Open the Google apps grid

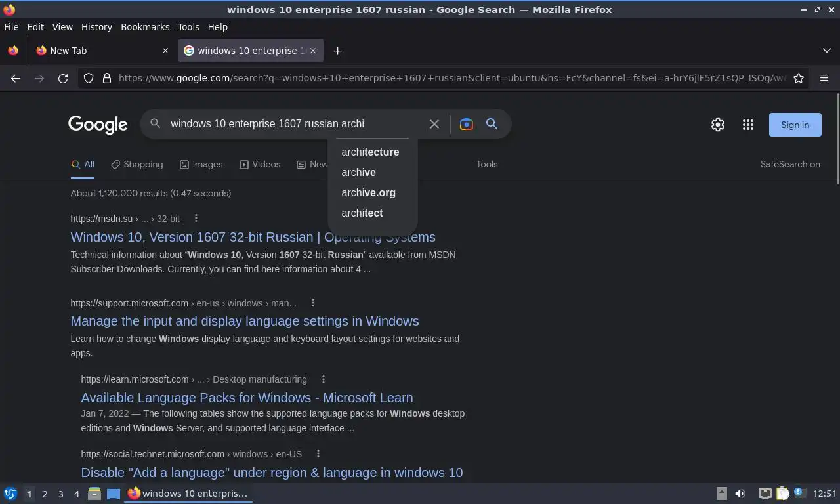tap(748, 125)
